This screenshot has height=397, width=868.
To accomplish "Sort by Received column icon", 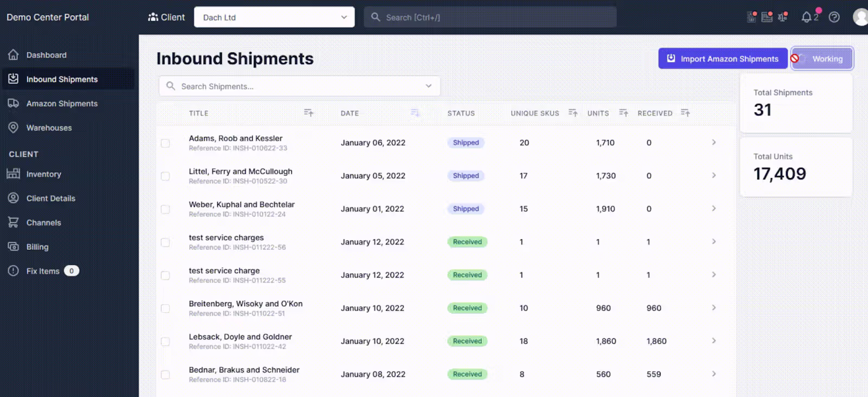I will point(685,113).
